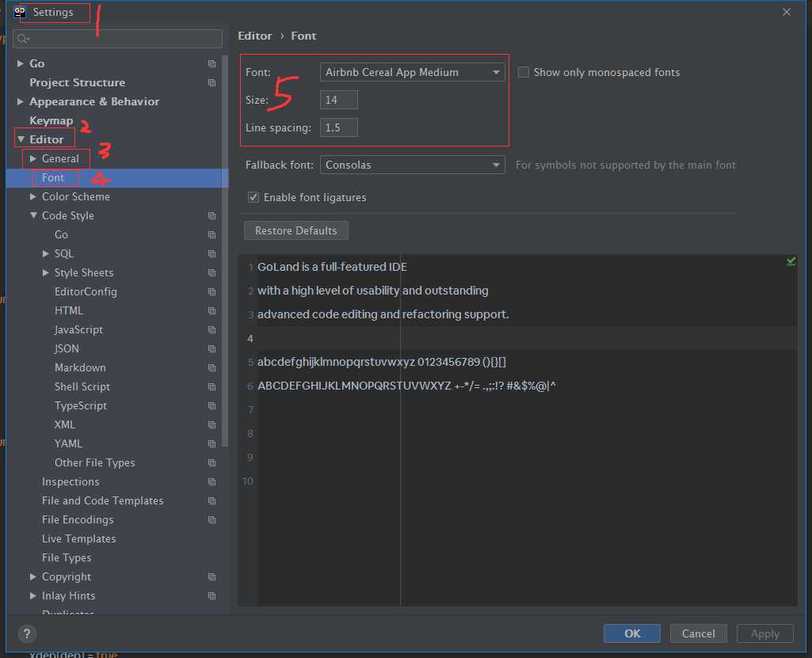
Task: Expand the SQL code style node
Action: (x=46, y=253)
